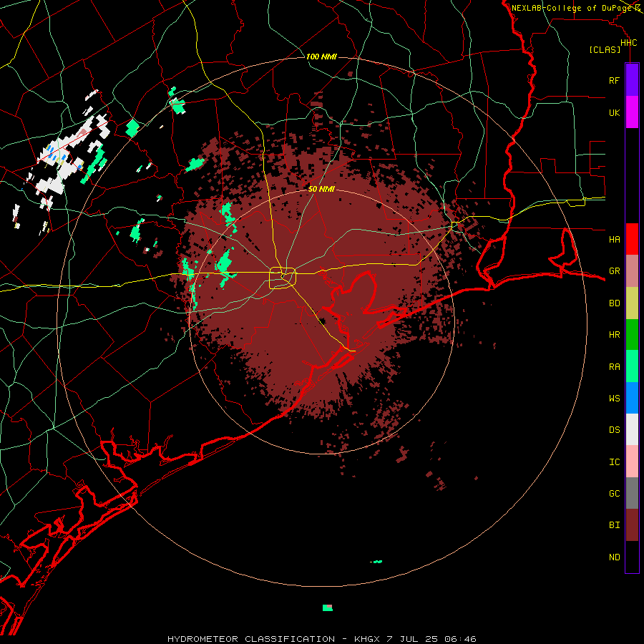Click the WS blue legend swatch
The height and width of the screenshot is (644, 644).
(x=632, y=398)
